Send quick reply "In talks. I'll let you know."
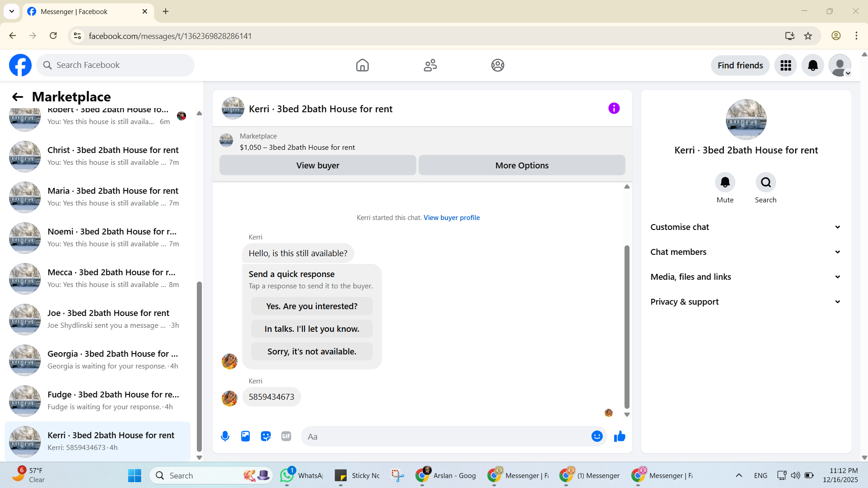The height and width of the screenshot is (488, 868). pos(312,329)
